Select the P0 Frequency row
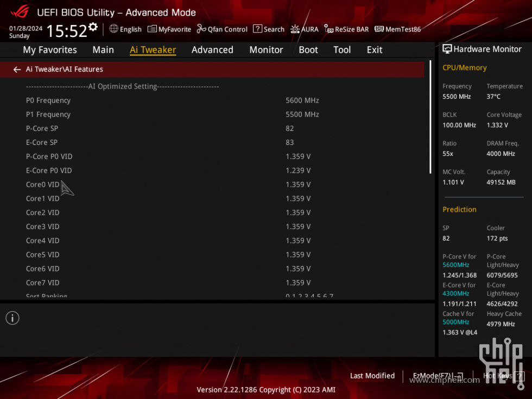This screenshot has width=532, height=399. (x=212, y=100)
